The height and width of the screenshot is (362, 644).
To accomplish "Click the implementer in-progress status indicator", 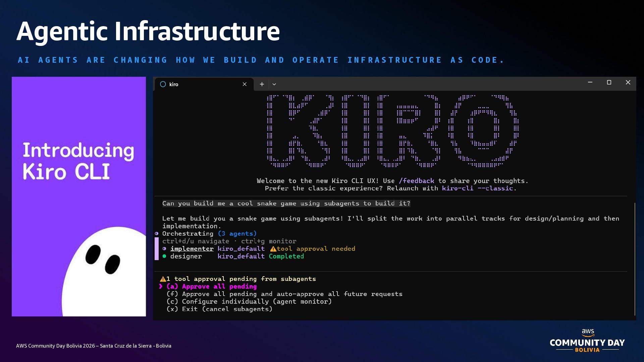I will pyautogui.click(x=164, y=249).
